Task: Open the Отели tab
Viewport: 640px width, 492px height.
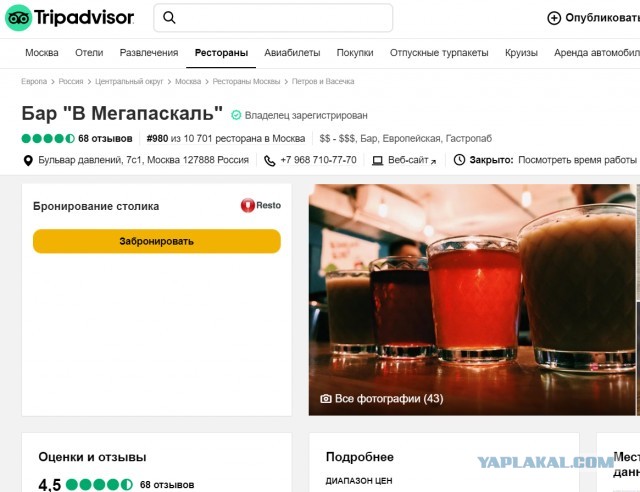Action: [89, 53]
